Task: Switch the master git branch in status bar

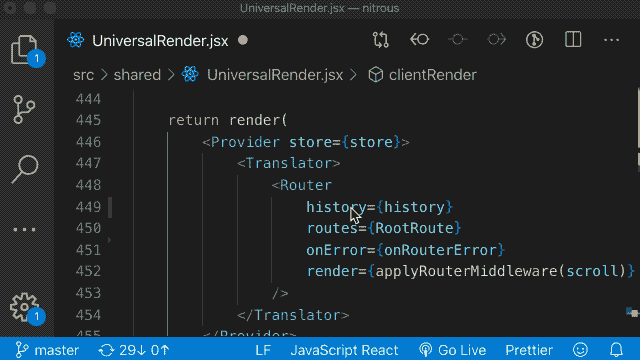Action: click(x=47, y=350)
